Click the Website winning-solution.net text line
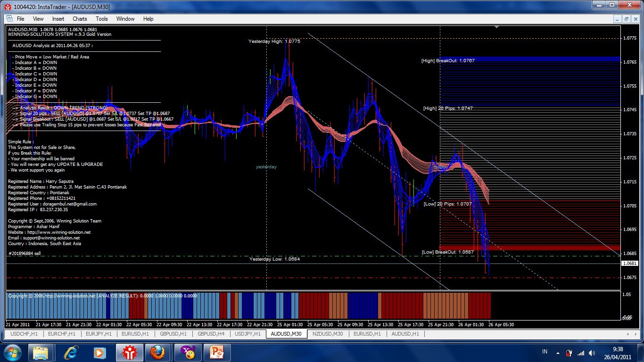This screenshot has width=644, height=362. click(50, 232)
